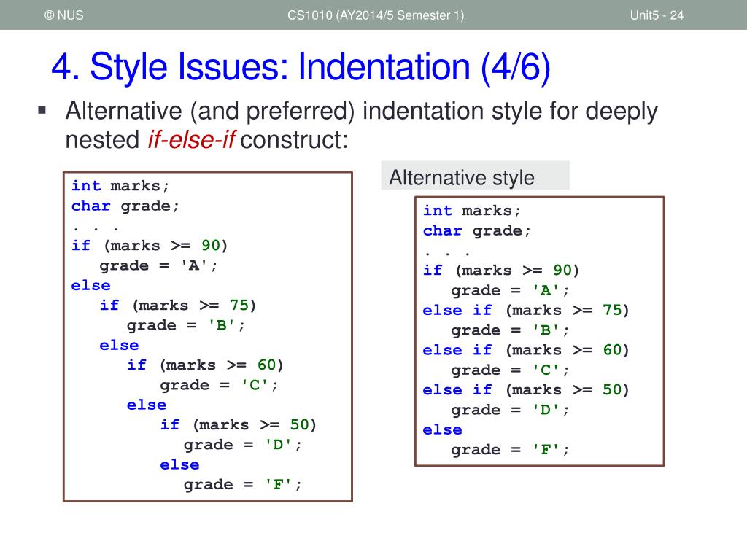Click grade = 'B'; in left code box

click(186, 325)
